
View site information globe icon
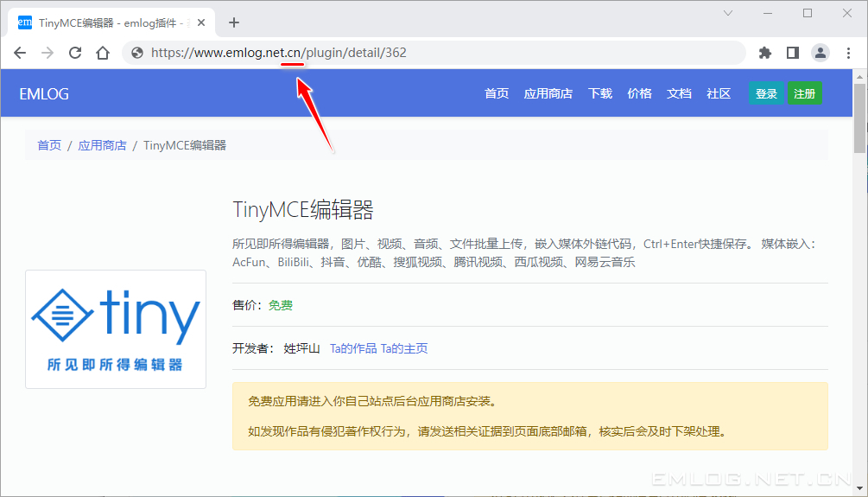136,53
